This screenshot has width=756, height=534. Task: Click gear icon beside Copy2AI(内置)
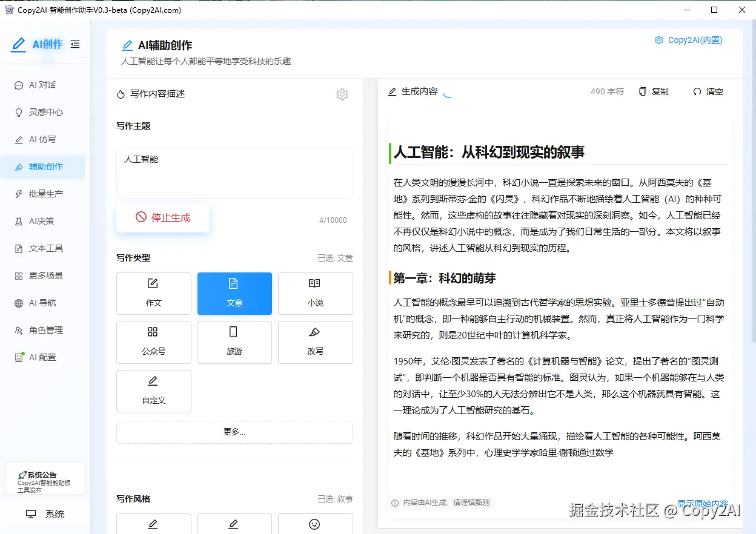click(659, 40)
